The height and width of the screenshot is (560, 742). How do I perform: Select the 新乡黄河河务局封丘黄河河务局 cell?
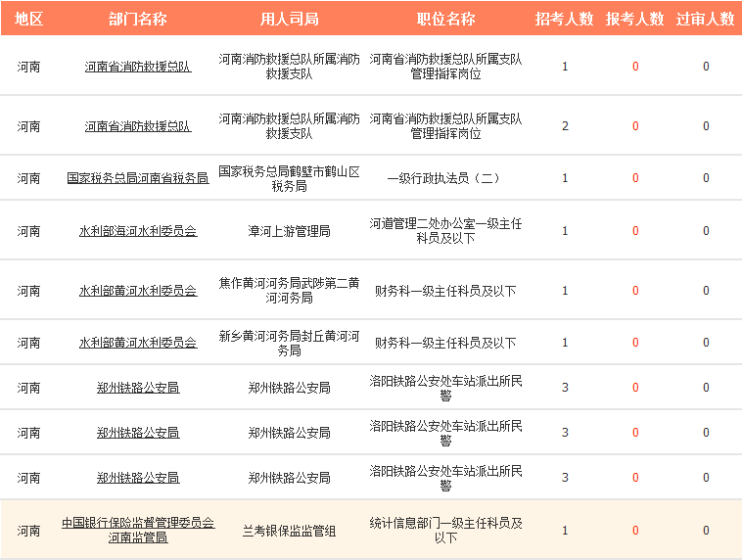tap(289, 343)
